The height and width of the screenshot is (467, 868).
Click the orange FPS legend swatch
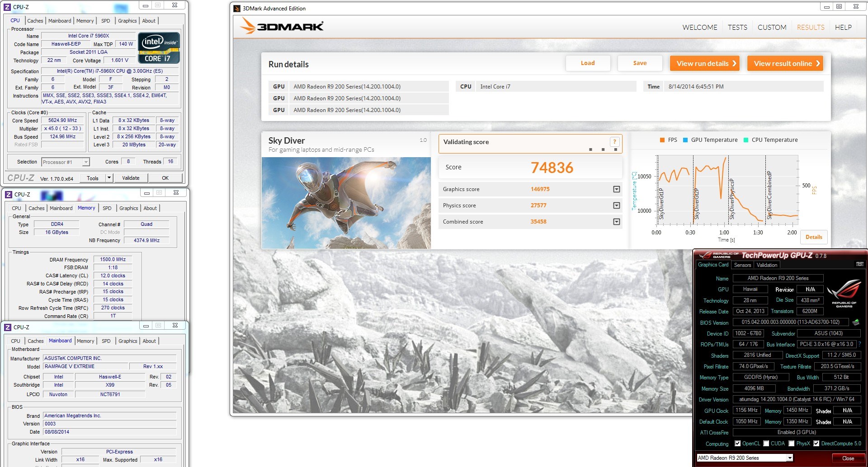tap(662, 140)
